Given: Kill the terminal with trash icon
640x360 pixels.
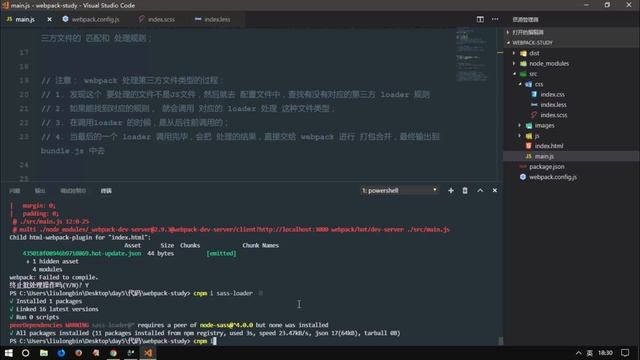Looking at the screenshot, I should [465, 190].
